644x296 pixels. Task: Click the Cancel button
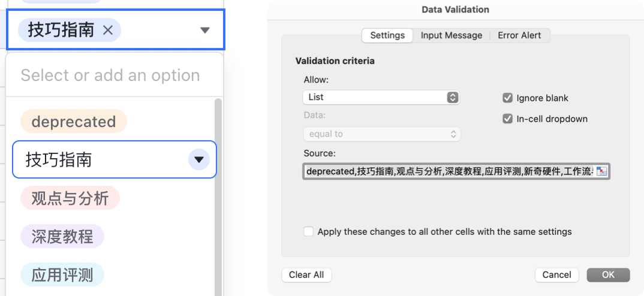[x=556, y=274]
